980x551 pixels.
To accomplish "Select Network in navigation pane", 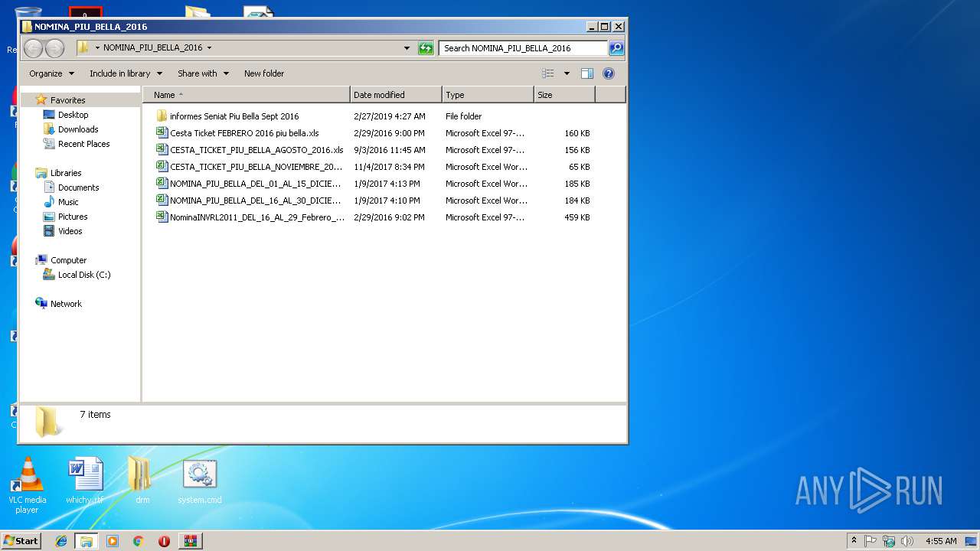I will tap(66, 304).
